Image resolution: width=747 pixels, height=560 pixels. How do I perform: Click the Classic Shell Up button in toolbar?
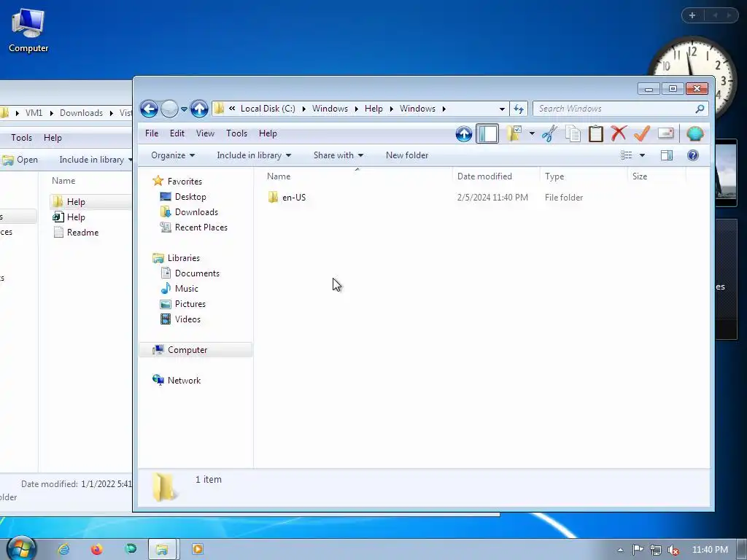[463, 134]
